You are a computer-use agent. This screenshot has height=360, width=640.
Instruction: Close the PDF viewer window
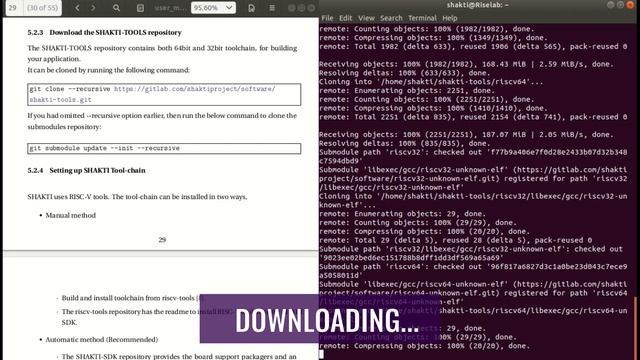click(311, 8)
